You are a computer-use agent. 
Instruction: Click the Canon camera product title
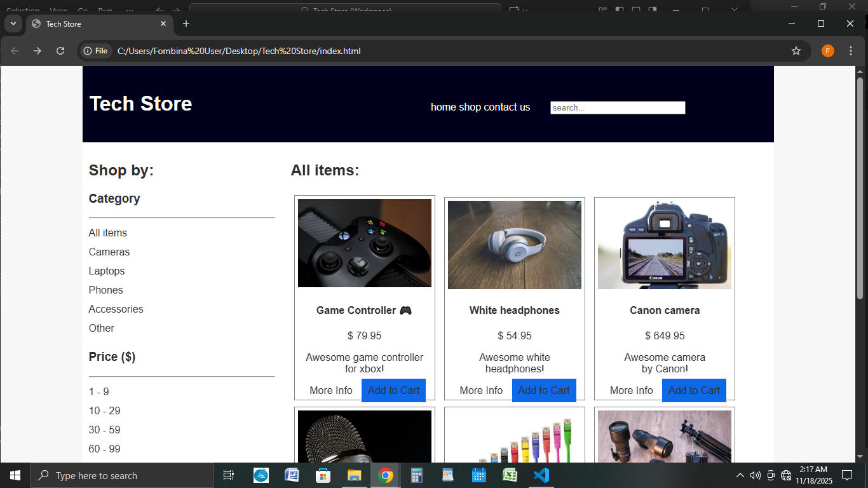click(x=665, y=311)
